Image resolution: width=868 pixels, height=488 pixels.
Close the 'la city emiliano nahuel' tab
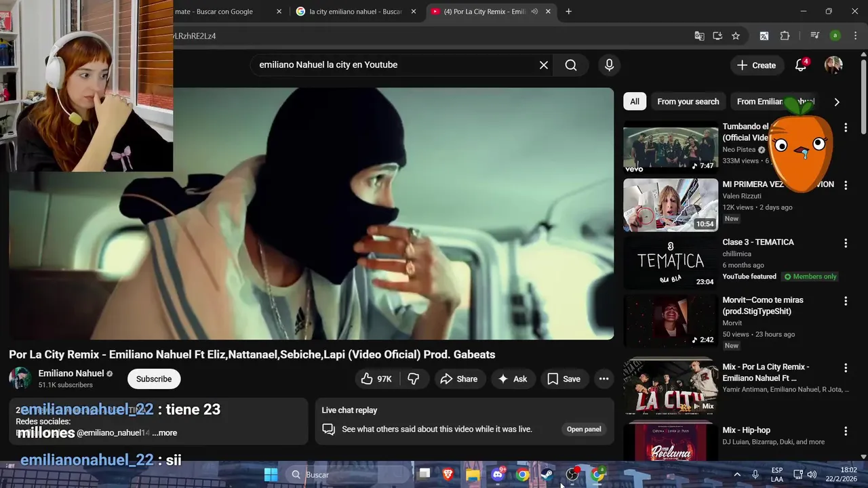pos(414,12)
